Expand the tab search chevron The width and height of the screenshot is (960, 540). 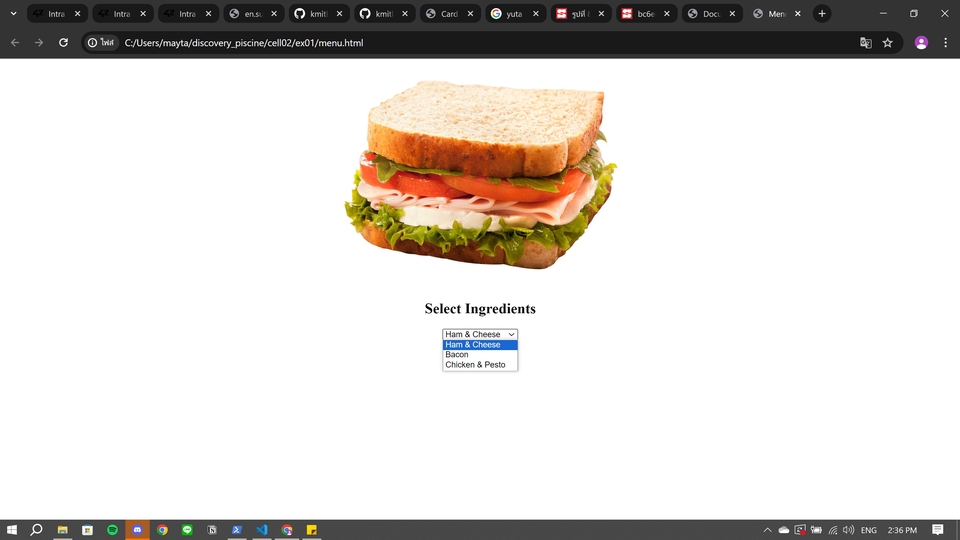pos(13,14)
